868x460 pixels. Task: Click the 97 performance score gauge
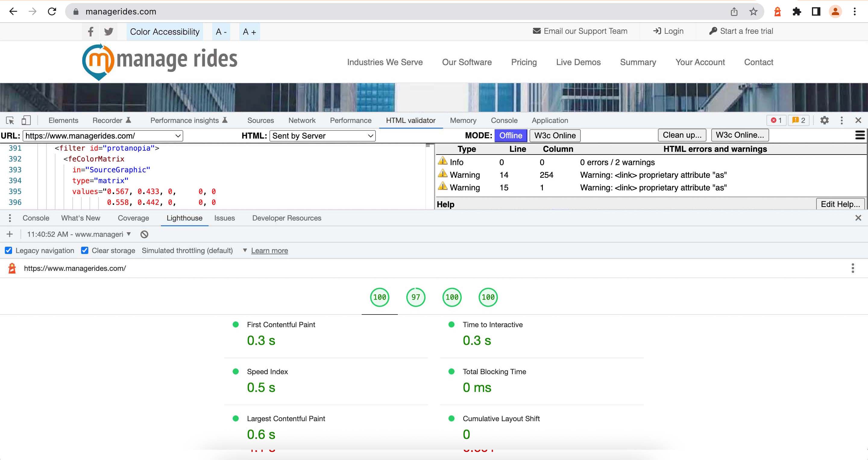coord(416,297)
